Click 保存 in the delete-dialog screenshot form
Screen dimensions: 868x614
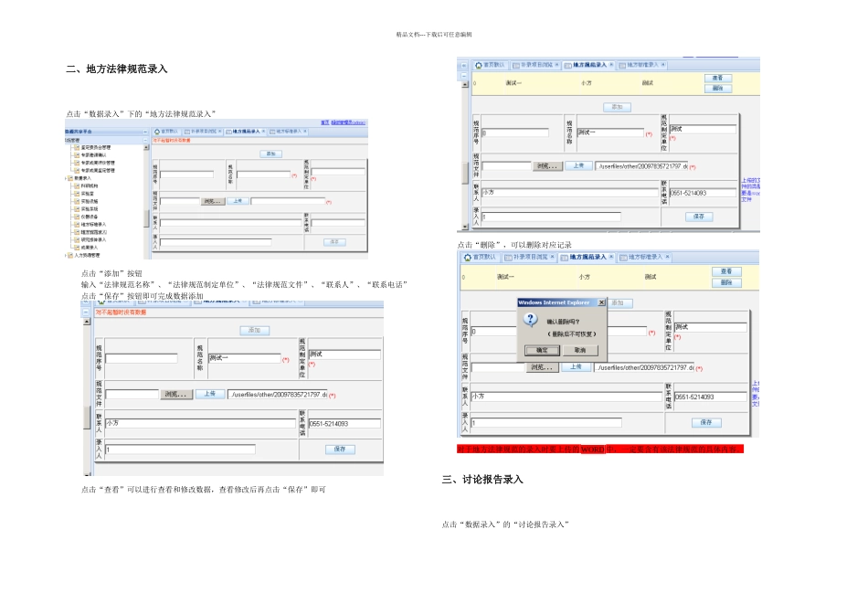point(705,422)
